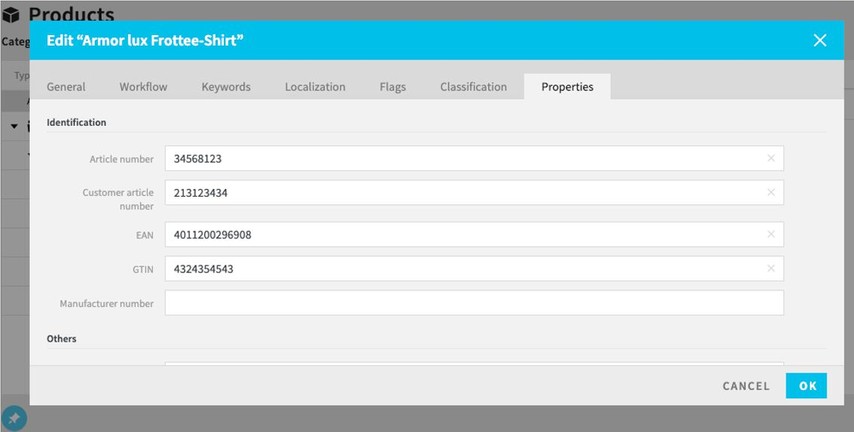
Task: Click the Article number label
Action: click(122, 159)
